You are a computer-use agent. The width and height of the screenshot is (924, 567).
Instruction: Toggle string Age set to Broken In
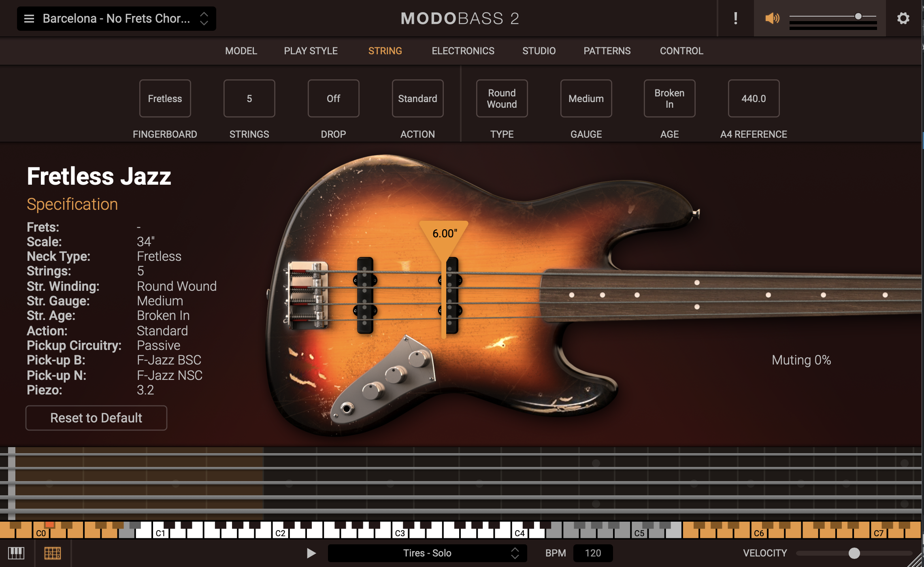(669, 98)
